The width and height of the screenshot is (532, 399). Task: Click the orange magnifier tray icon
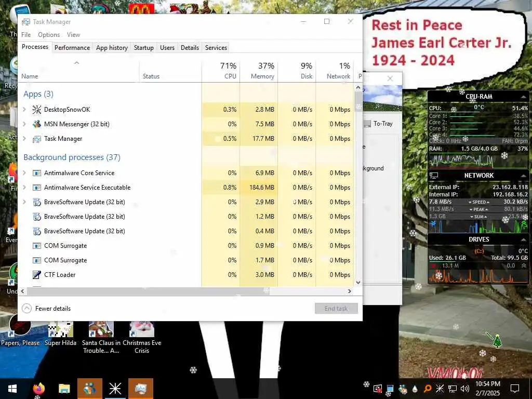tap(428, 389)
